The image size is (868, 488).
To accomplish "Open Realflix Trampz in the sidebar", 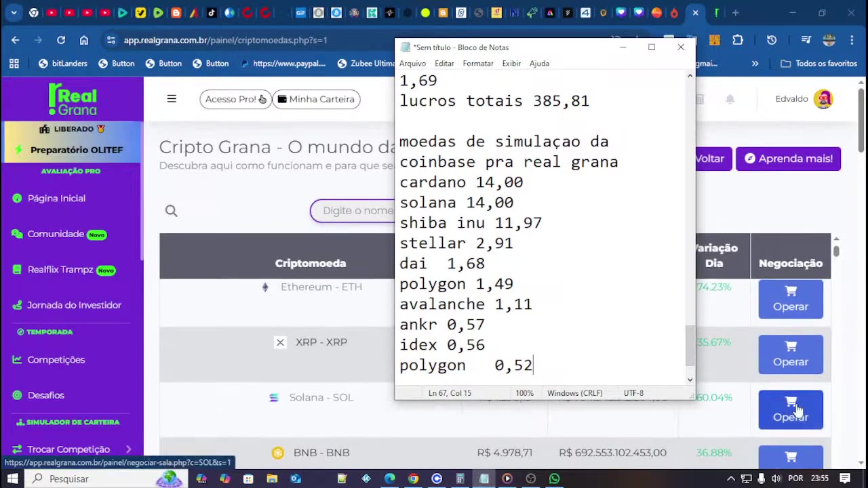I will pyautogui.click(x=60, y=270).
